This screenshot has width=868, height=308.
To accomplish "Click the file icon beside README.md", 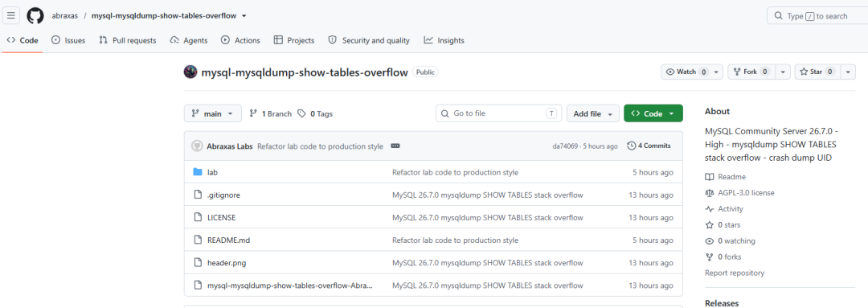I will [x=198, y=240].
